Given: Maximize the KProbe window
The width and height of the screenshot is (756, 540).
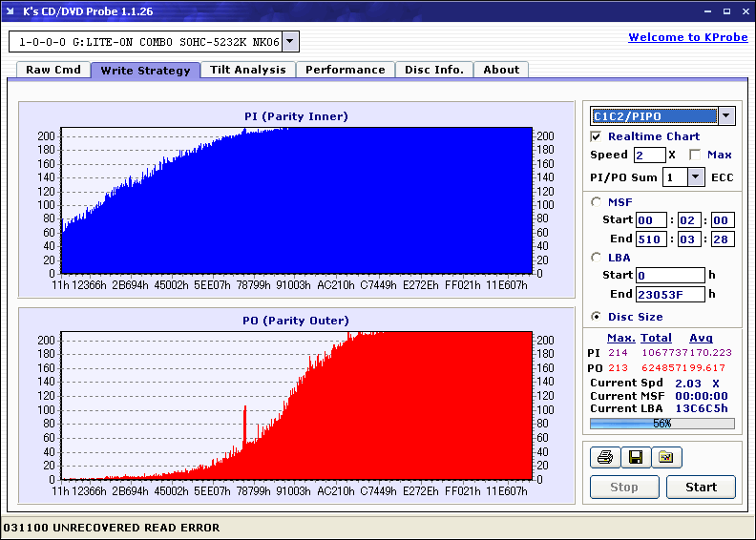Looking at the screenshot, I should [726, 11].
